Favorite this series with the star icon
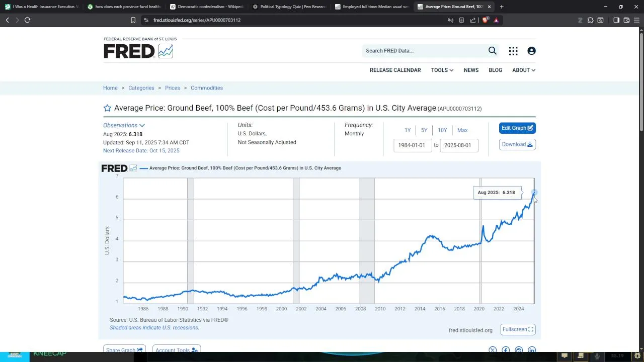This screenshot has height=362, width=644. pyautogui.click(x=107, y=108)
